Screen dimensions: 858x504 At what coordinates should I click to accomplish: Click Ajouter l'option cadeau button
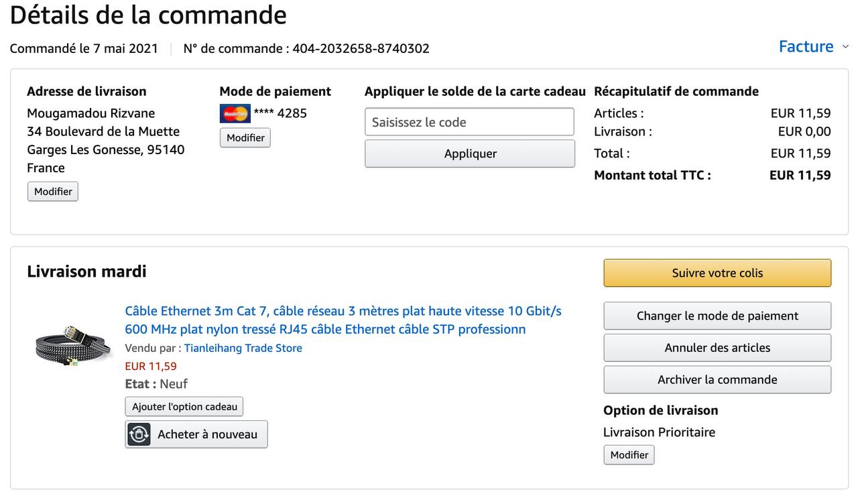point(184,407)
